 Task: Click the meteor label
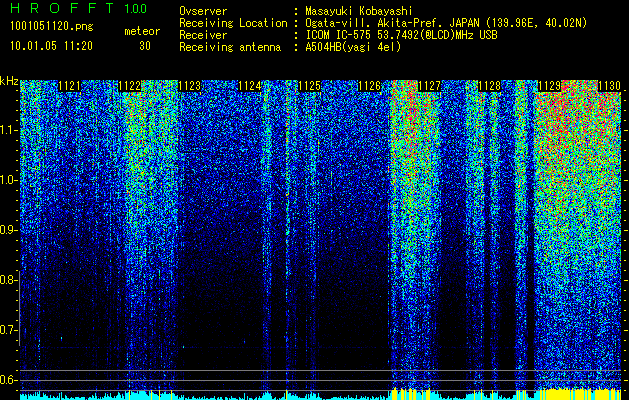pos(142,31)
